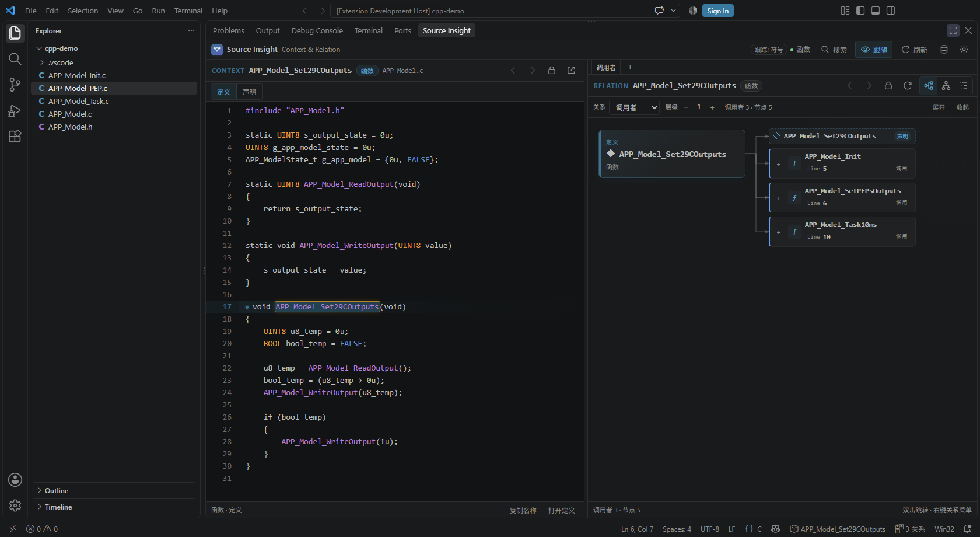Click the Sign In button
The width and height of the screenshot is (980, 537).
[x=717, y=11]
